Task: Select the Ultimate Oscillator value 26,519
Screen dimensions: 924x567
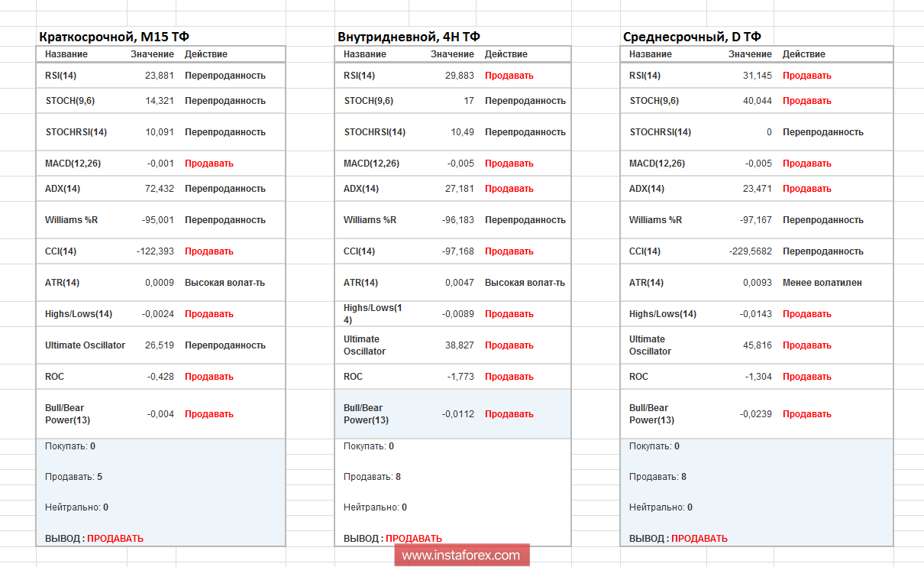Action: tap(160, 345)
